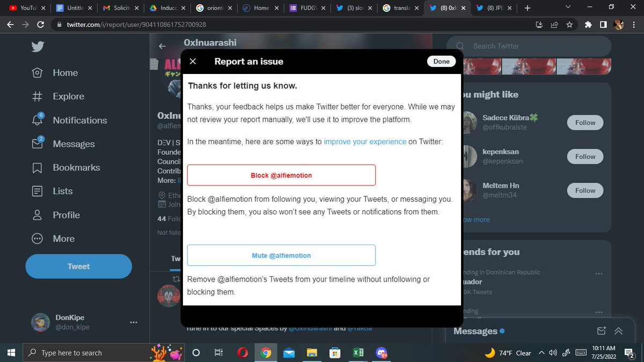Open Lists in the sidebar
Viewport: 644px width, 362px height.
click(x=52, y=191)
